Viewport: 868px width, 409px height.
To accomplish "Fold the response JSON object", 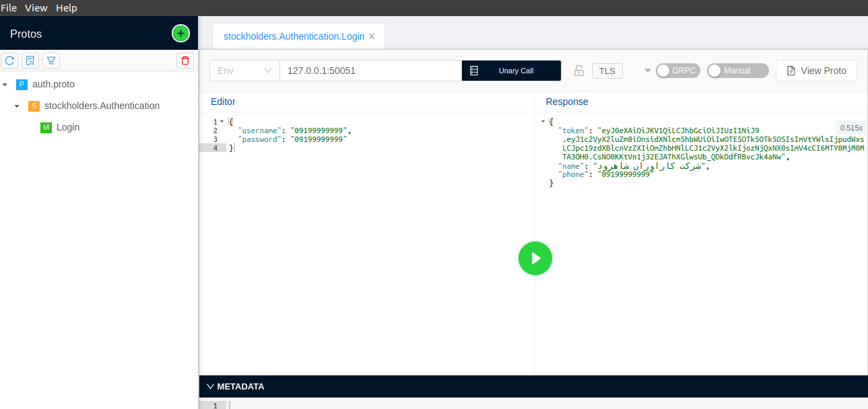I will pyautogui.click(x=543, y=122).
